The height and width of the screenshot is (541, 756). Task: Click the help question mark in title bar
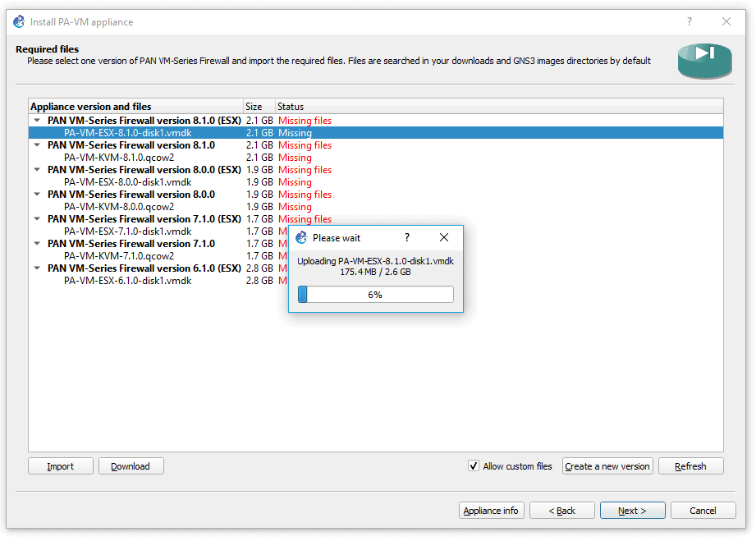point(689,21)
